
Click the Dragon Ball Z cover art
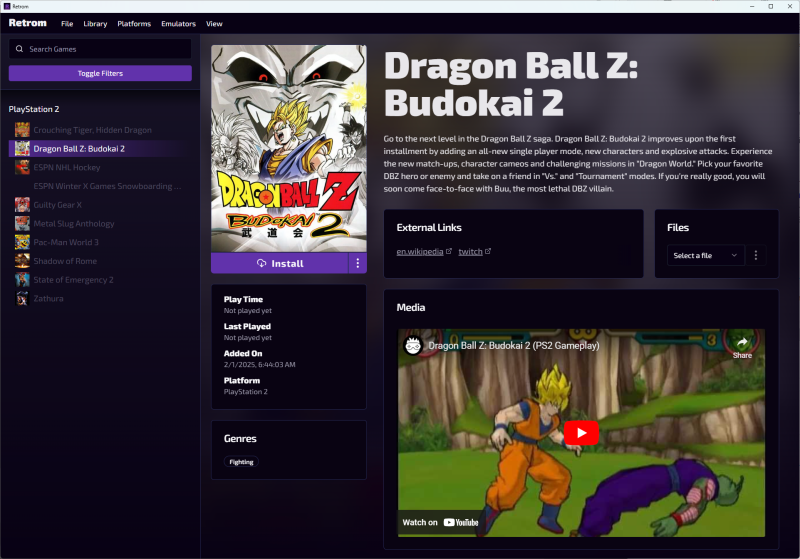289,148
